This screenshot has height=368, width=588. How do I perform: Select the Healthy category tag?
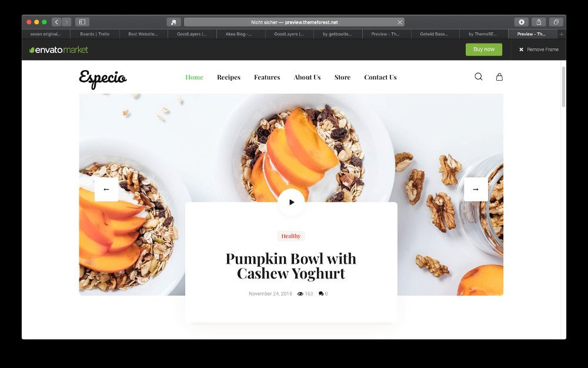pyautogui.click(x=291, y=236)
